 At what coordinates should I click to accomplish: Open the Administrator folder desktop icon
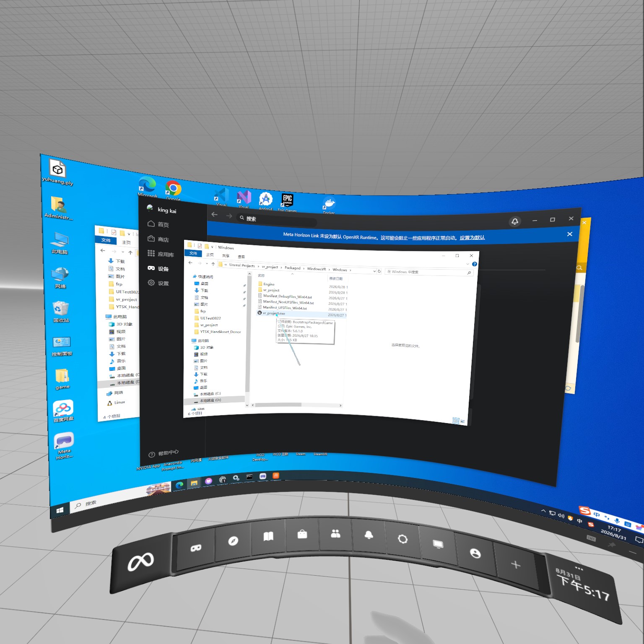pos(59,208)
